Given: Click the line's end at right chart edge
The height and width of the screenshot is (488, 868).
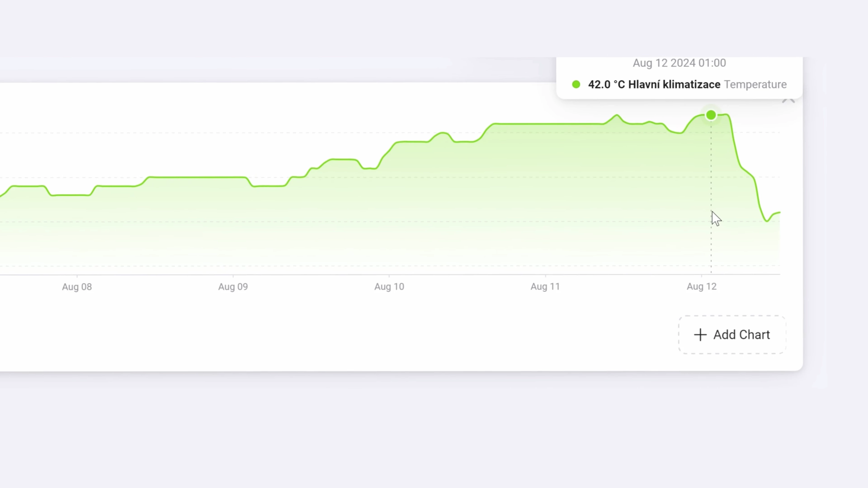Looking at the screenshot, I should pyautogui.click(x=779, y=213).
